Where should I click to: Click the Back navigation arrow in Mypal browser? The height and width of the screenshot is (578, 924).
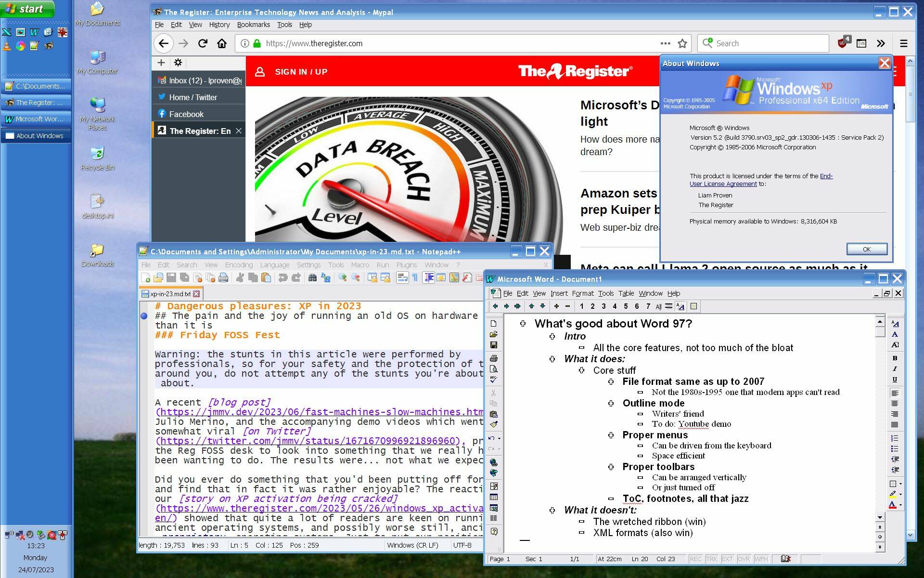[164, 42]
